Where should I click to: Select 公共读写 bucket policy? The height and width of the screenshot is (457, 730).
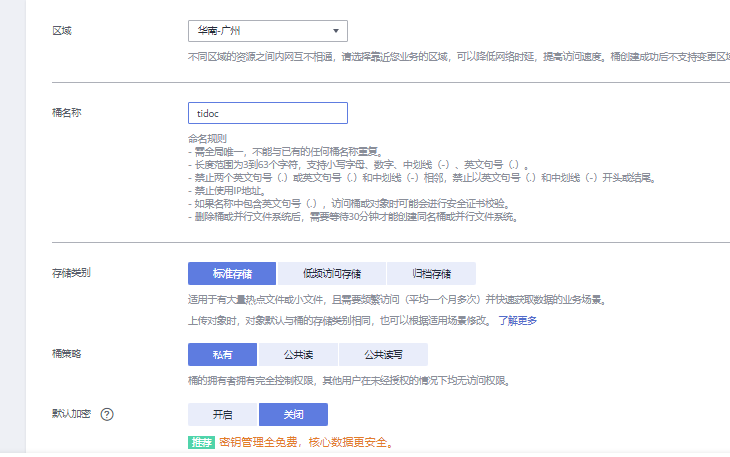[383, 354]
